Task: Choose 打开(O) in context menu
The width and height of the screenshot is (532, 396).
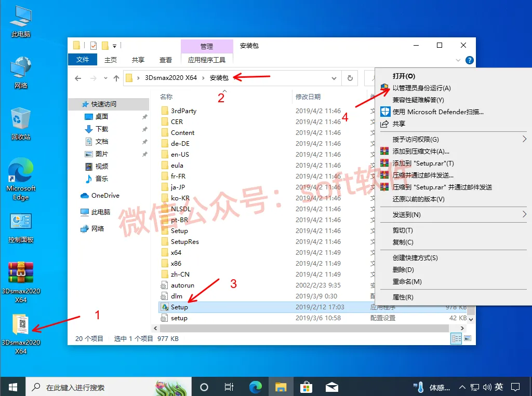Action: [x=404, y=76]
